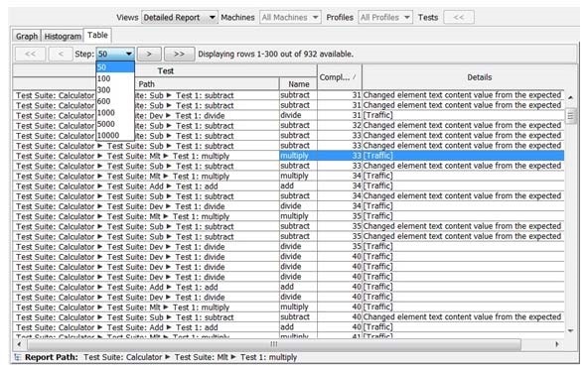The width and height of the screenshot is (588, 369).
Task: Click table scrollbar down arrow
Action: (x=570, y=330)
